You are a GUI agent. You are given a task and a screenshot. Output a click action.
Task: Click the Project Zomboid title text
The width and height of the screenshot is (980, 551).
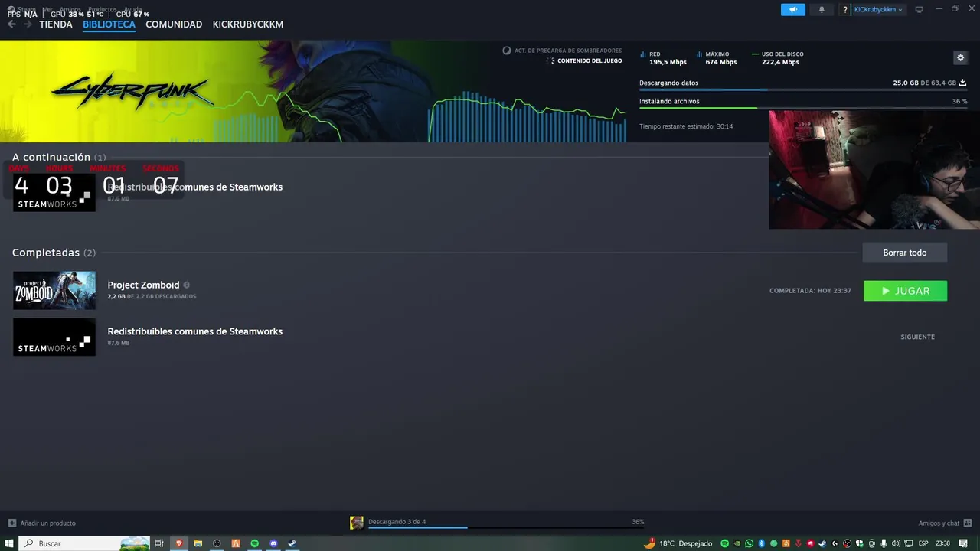143,285
